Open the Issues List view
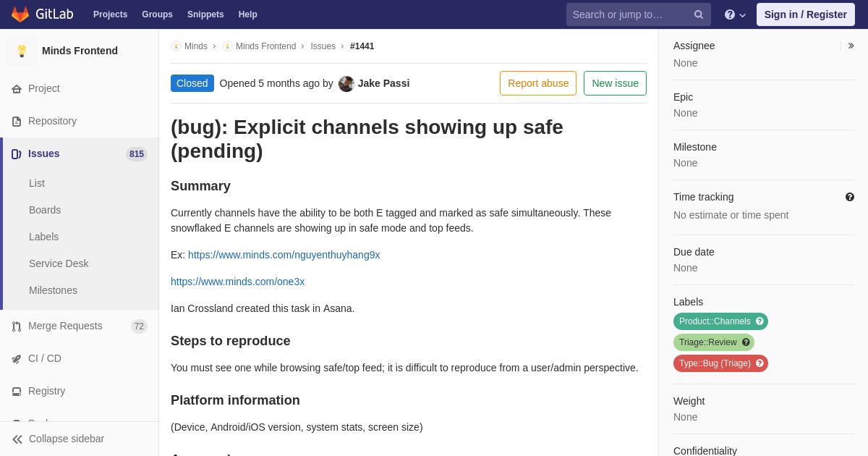 37,183
